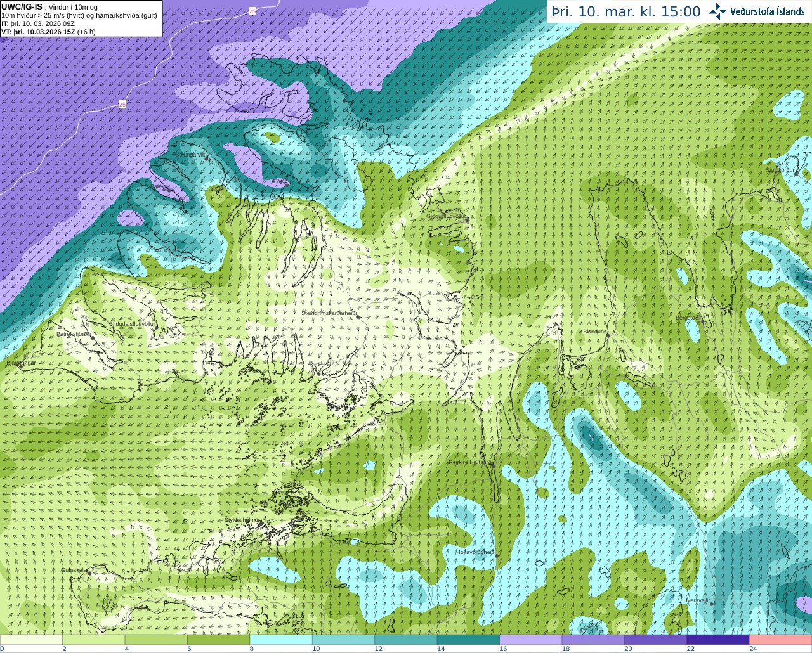The image size is (812, 653).
Task: Click the legend value '10'
Action: coord(316,649)
